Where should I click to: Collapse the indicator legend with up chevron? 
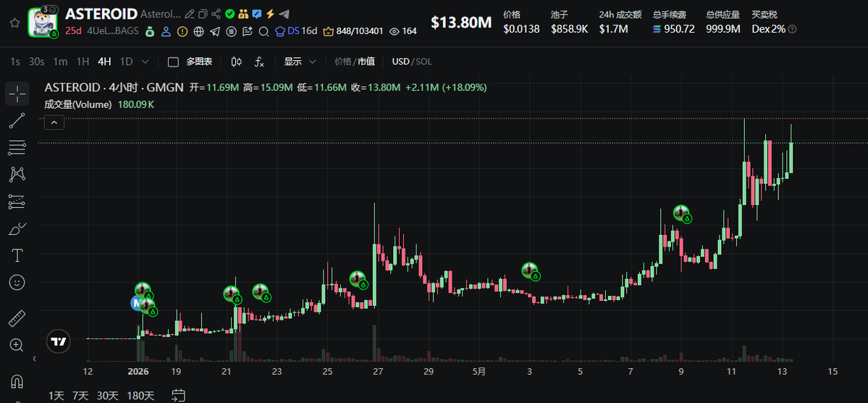(x=54, y=122)
